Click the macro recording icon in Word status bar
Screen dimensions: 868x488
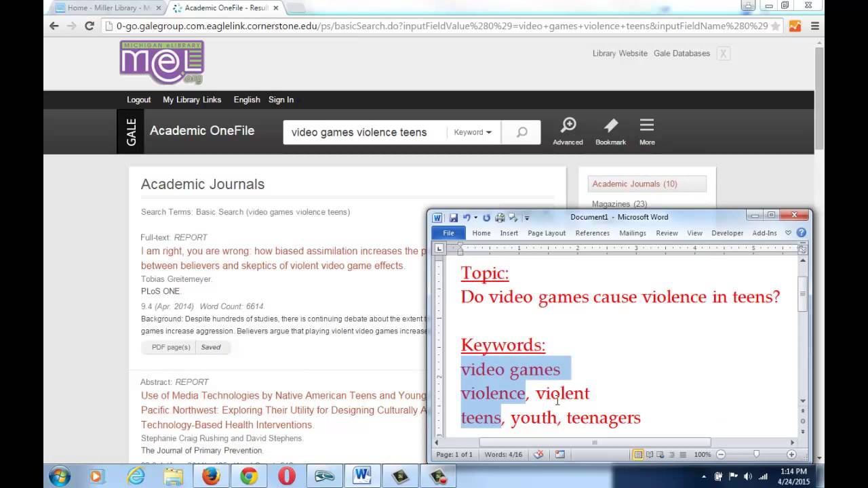coord(559,454)
